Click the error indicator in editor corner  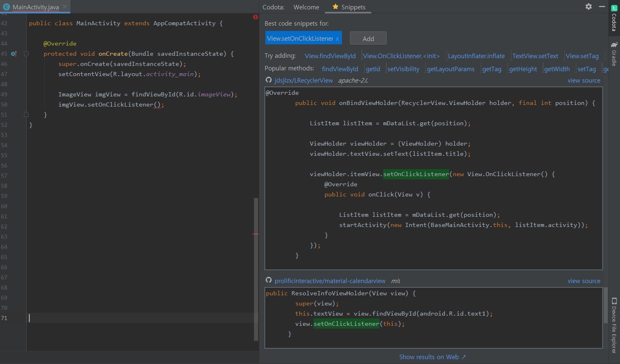point(255,17)
